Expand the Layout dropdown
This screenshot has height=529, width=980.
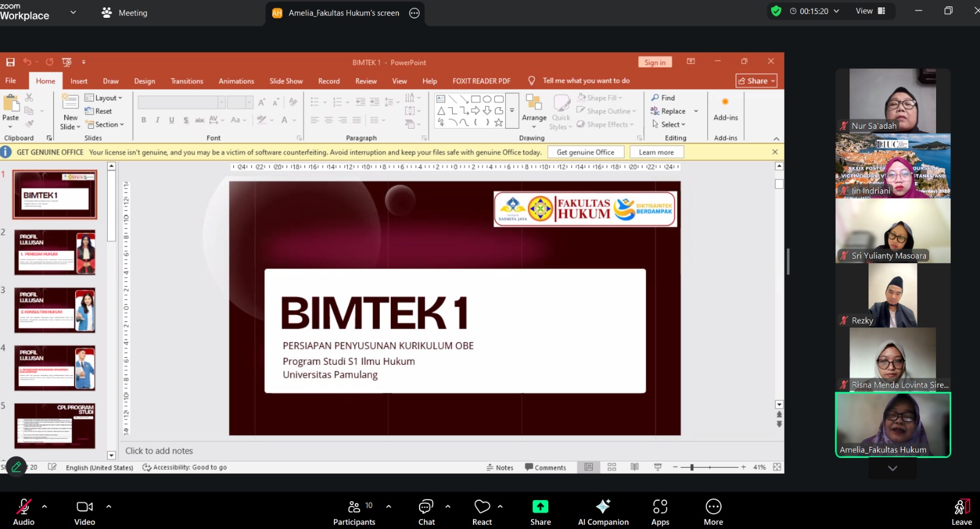[x=104, y=97]
